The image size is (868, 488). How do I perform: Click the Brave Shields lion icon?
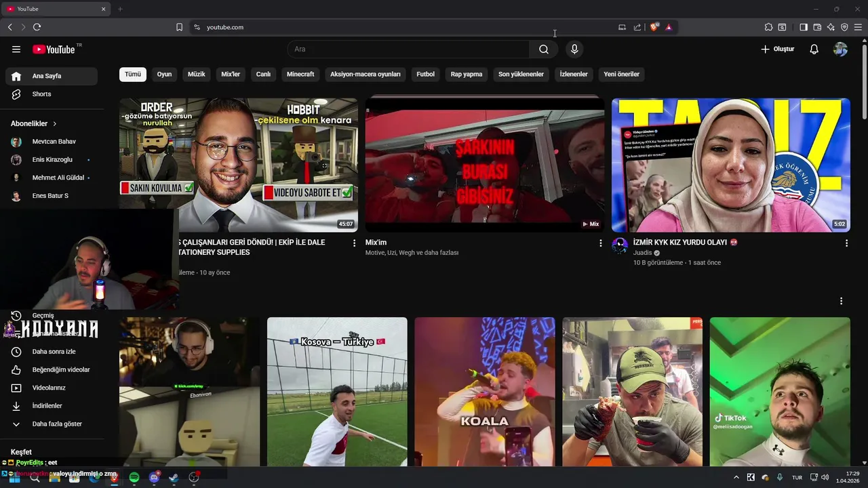pyautogui.click(x=654, y=27)
